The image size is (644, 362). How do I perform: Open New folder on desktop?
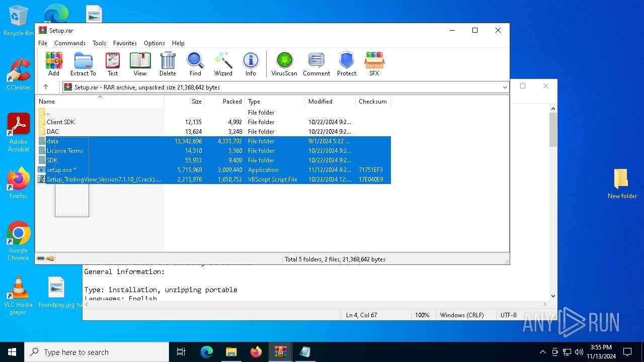click(x=622, y=184)
